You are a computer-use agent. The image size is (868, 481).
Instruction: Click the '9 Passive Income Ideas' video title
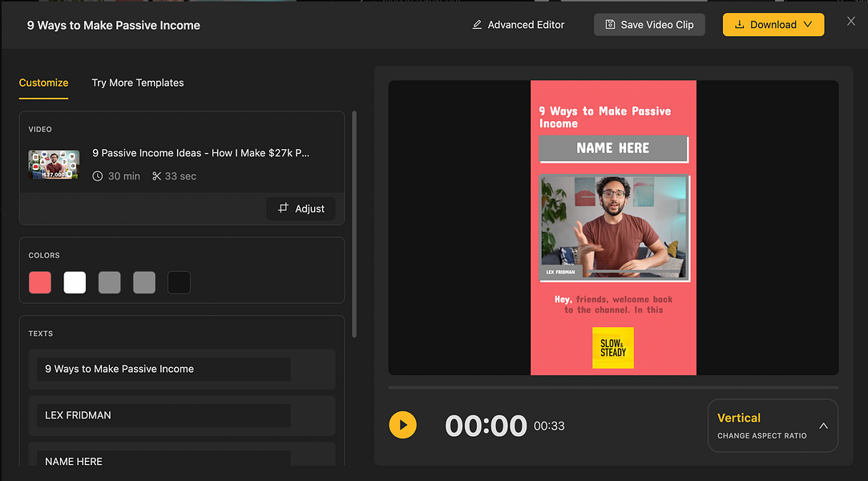point(200,153)
